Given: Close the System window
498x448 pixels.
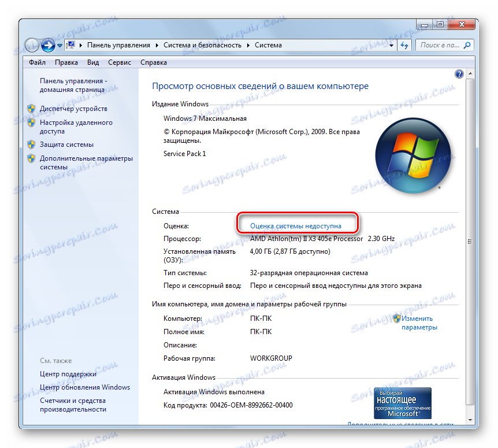Looking at the screenshot, I should (x=462, y=24).
